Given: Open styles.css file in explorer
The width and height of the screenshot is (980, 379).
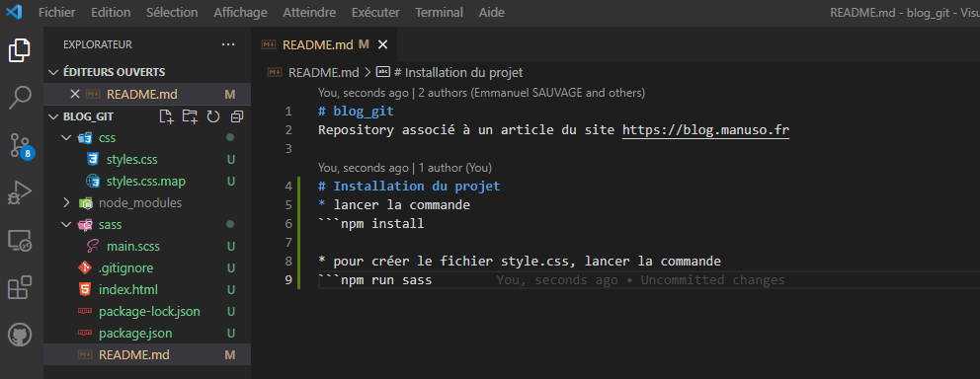Looking at the screenshot, I should 131,160.
